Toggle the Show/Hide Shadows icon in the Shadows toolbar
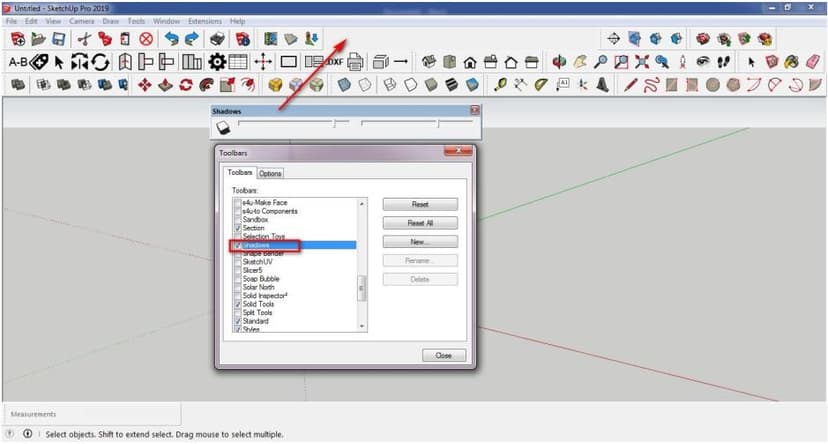Image resolution: width=828 pixels, height=444 pixels. pyautogui.click(x=223, y=127)
